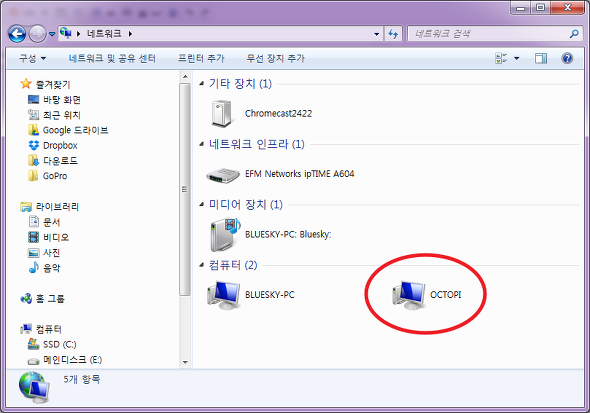This screenshot has height=413, width=590.
Task: Select the Chromecast2422 device icon
Action: pos(222,114)
